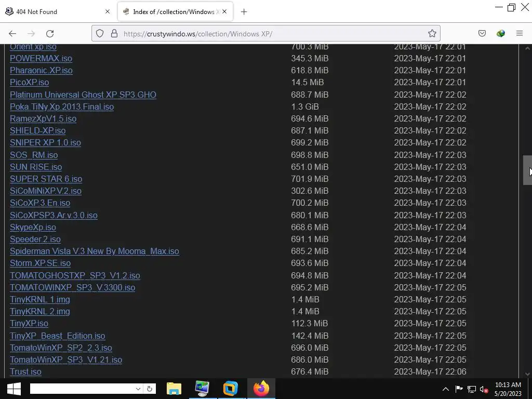Show site security padlock info
This screenshot has width=532, height=399.
pos(114,33)
